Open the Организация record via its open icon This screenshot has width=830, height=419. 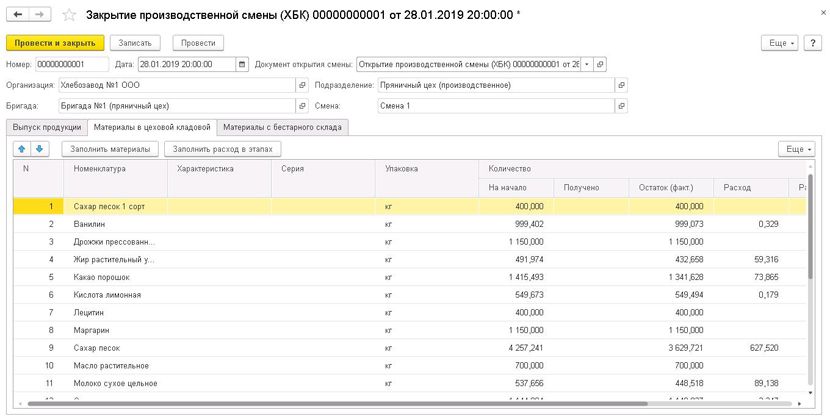pos(302,85)
